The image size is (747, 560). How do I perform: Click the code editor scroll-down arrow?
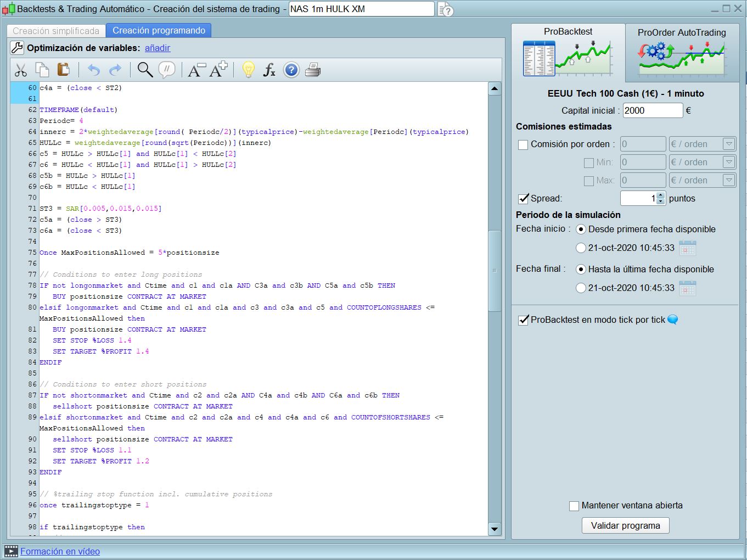495,529
